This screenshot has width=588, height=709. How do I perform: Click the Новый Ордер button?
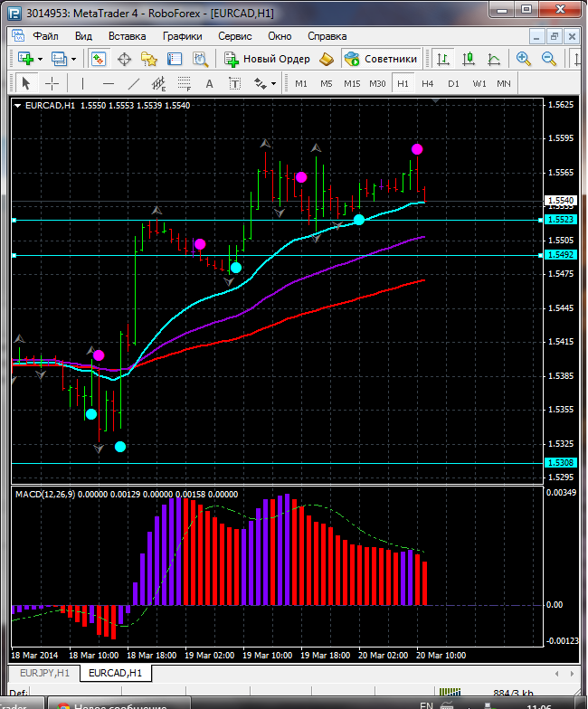coord(267,59)
